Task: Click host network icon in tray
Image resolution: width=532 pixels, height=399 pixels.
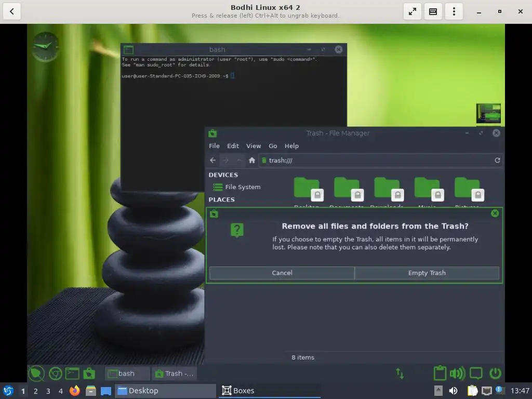Action: tap(486, 391)
